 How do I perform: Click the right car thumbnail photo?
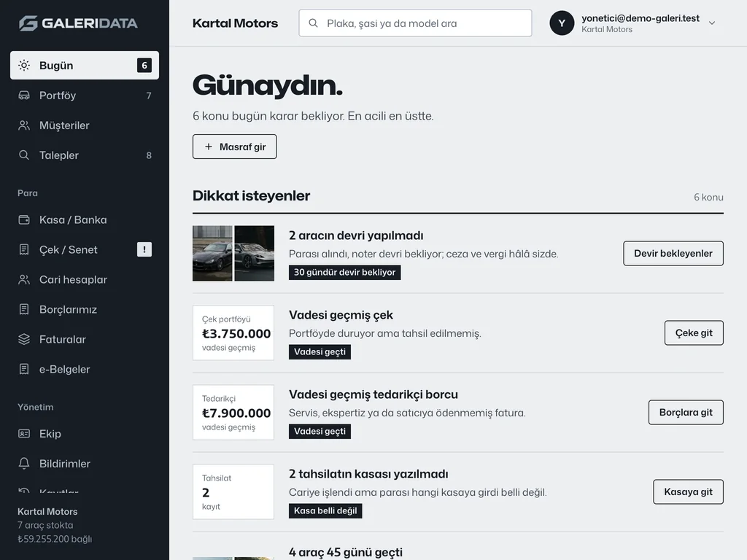pyautogui.click(x=255, y=253)
